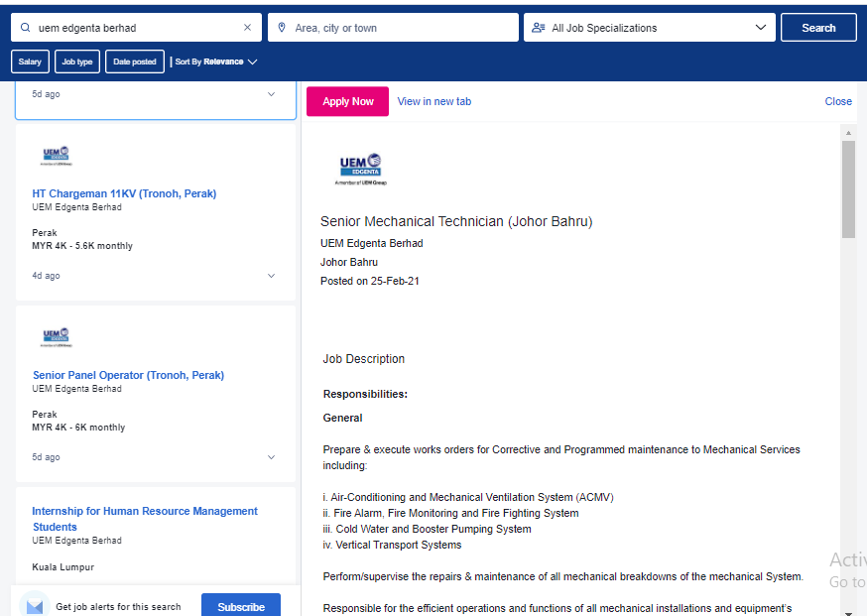
Task: Click the location pin icon
Action: [282, 28]
